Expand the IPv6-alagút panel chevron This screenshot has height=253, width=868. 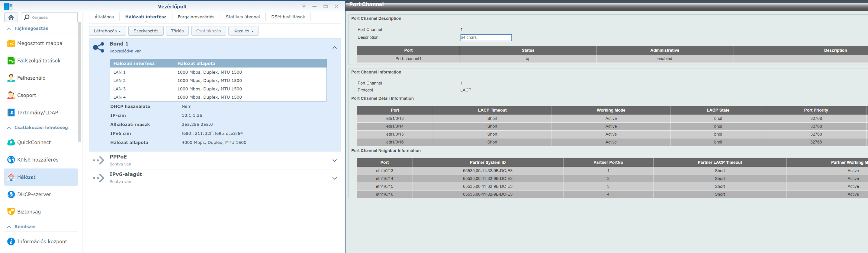click(335, 178)
